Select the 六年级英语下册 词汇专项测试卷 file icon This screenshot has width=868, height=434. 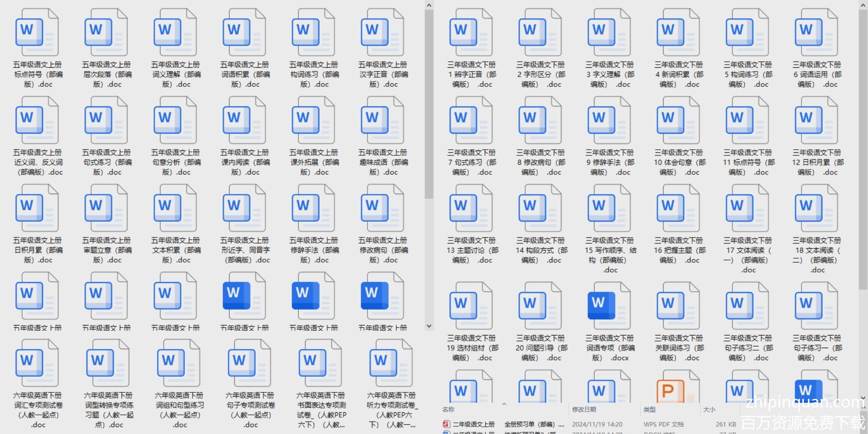(x=38, y=363)
